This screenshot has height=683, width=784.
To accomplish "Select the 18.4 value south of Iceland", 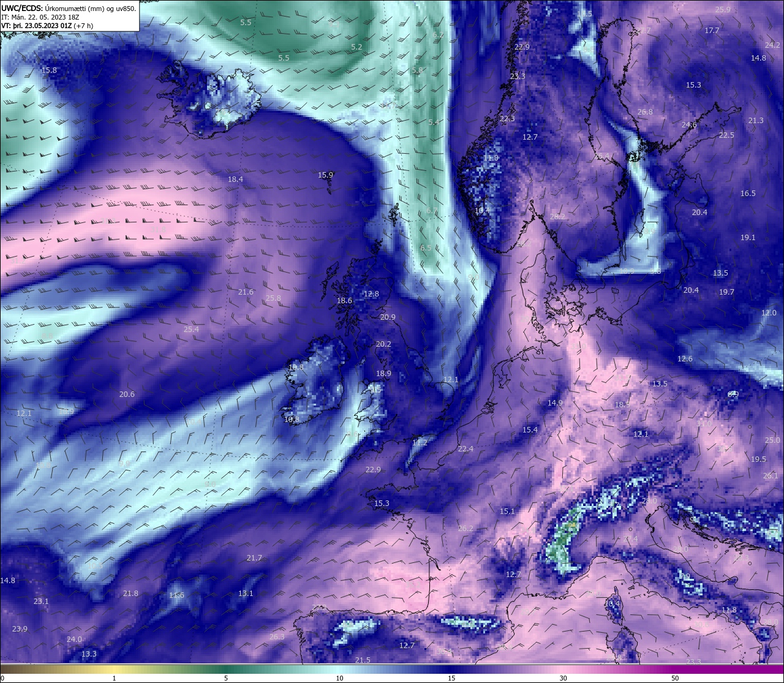I will click(235, 179).
